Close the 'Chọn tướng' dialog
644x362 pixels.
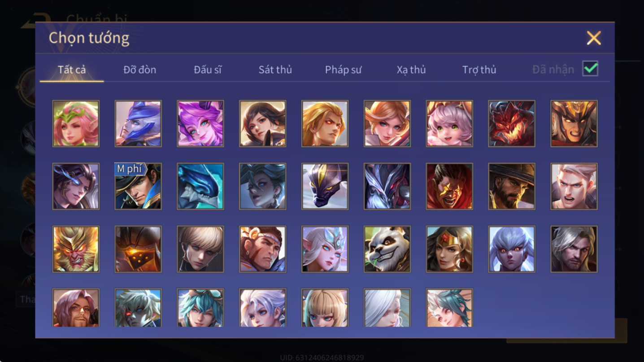594,38
